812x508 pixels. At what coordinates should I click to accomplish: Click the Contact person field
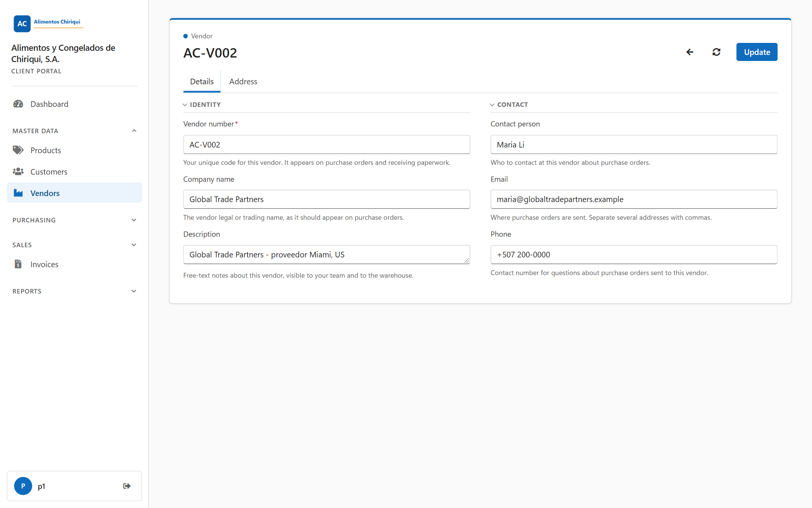click(x=634, y=144)
